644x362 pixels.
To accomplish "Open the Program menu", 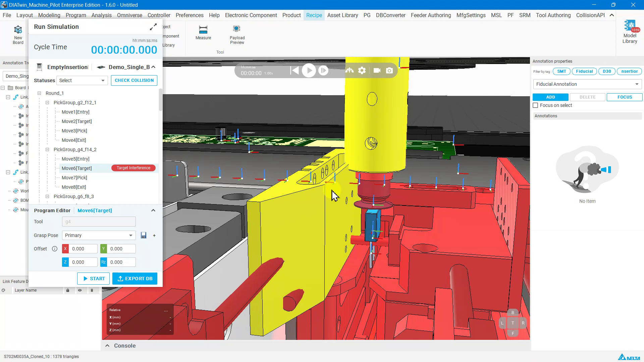I will 76,15.
